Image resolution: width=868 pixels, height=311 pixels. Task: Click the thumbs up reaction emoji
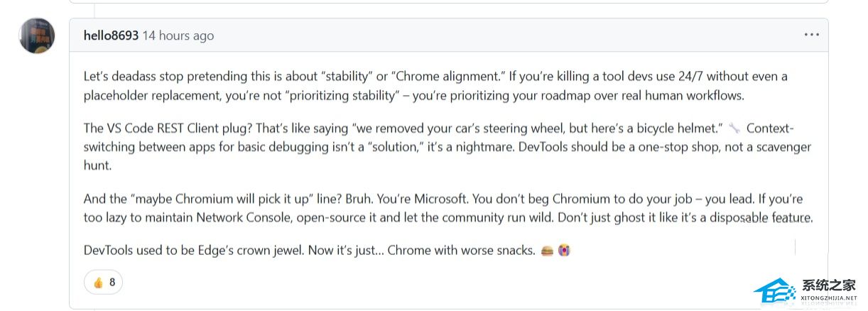click(98, 283)
